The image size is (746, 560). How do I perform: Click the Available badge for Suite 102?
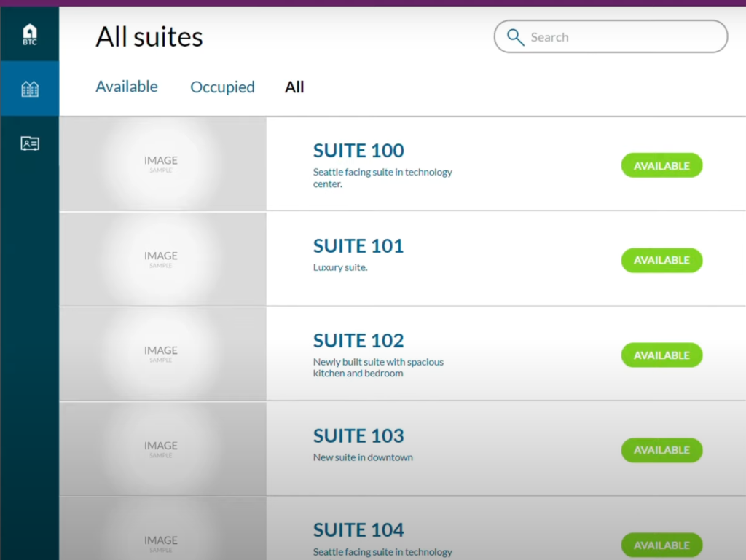tap(661, 355)
